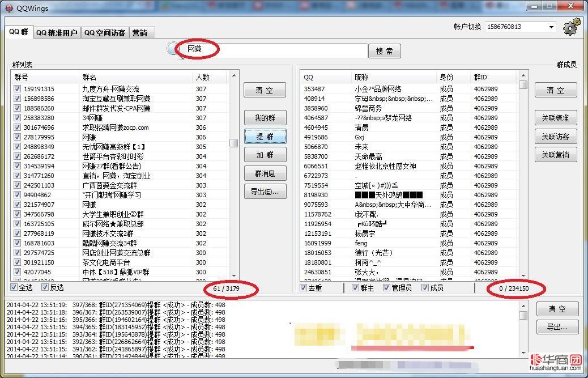The width and height of the screenshot is (588, 378).
Task: Sort members by 群ID column header
Action: pos(493,77)
